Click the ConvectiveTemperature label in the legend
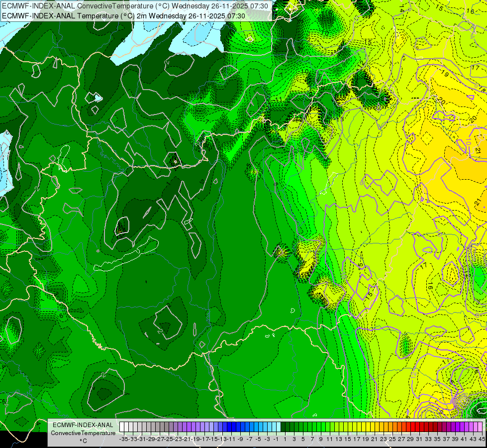This screenshot has width=487, height=448. [x=83, y=433]
